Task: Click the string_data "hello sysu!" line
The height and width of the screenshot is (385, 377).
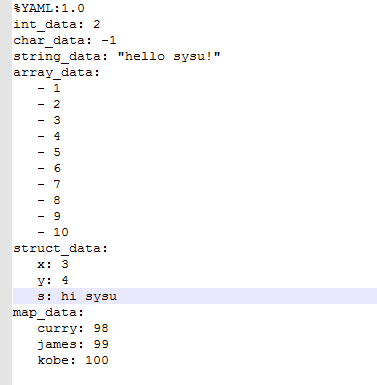Action: pyautogui.click(x=117, y=56)
